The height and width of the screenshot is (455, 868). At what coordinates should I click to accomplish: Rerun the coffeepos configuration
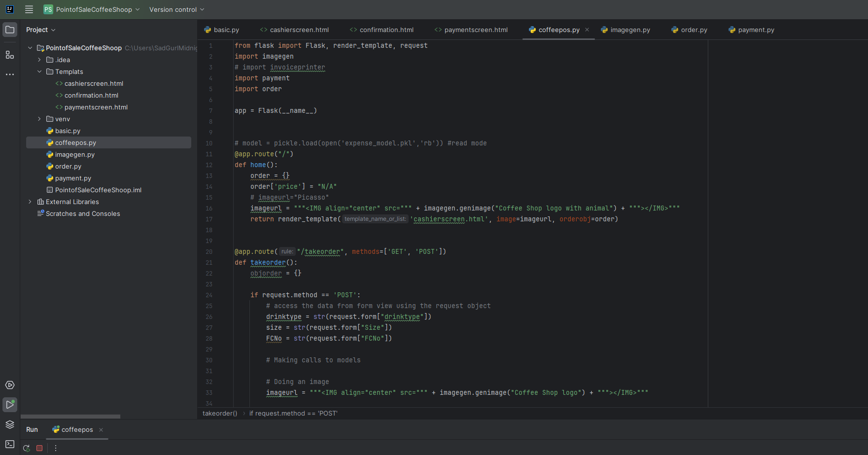[x=27, y=448]
